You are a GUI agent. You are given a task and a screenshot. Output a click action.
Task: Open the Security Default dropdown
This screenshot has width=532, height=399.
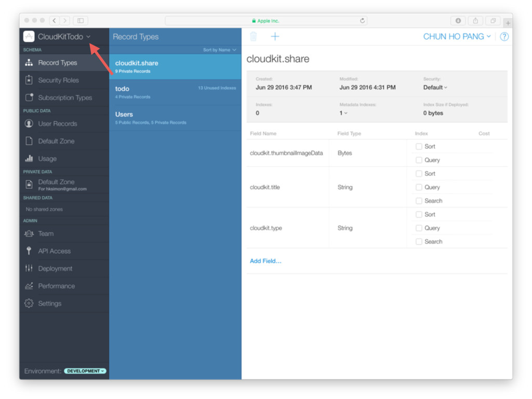[435, 87]
